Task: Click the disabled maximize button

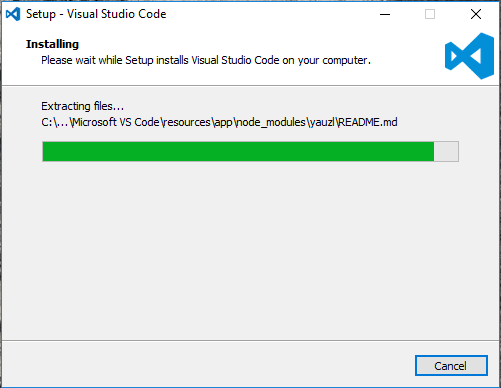Action: tap(430, 14)
